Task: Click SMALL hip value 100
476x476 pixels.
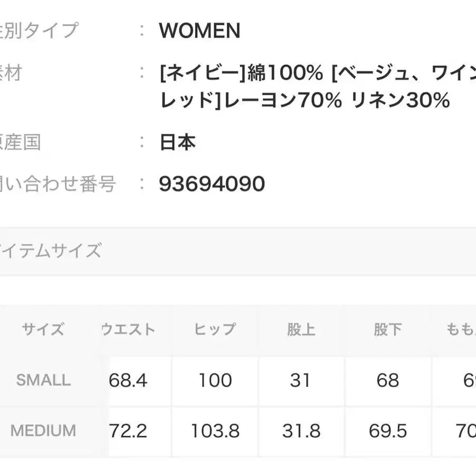Action: click(x=215, y=380)
